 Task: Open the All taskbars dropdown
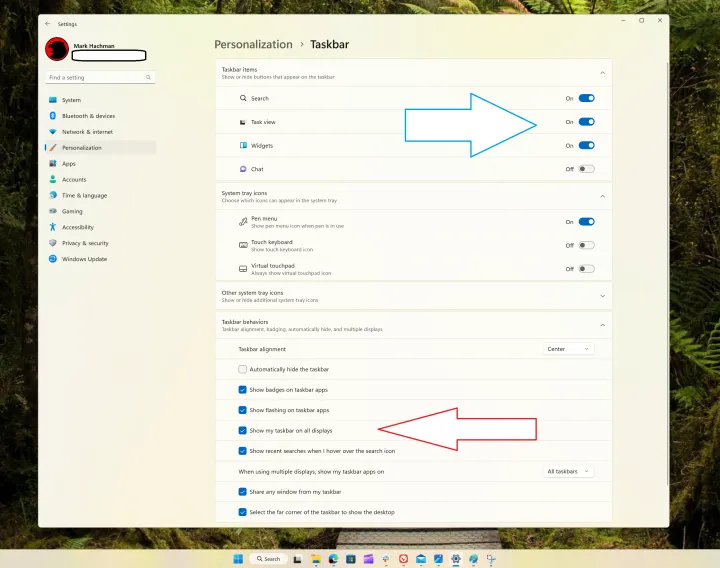click(568, 471)
